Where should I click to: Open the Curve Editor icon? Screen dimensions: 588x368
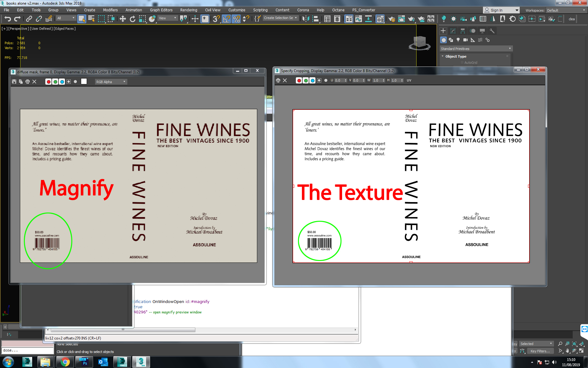pos(358,19)
